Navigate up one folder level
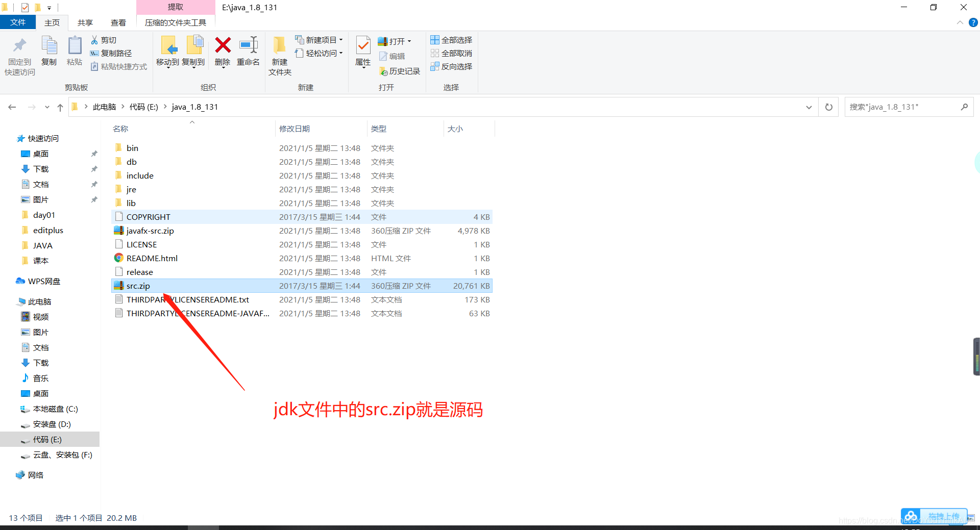Screen dimensions: 980x530 (x=60, y=107)
